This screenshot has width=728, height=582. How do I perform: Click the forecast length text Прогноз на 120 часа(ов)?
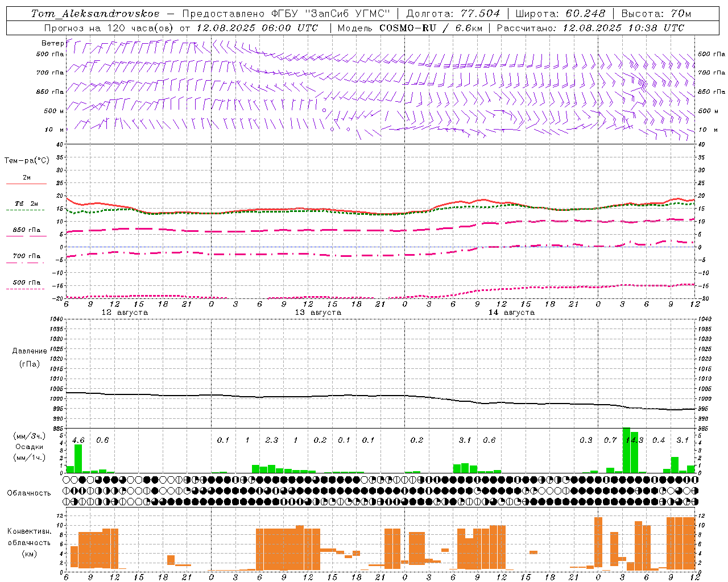pos(109,28)
